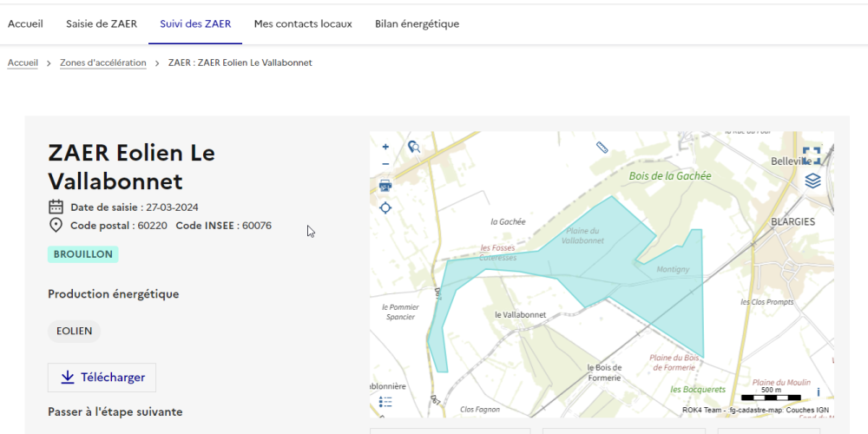
Task: Select the ruler measurement tool
Action: (602, 148)
